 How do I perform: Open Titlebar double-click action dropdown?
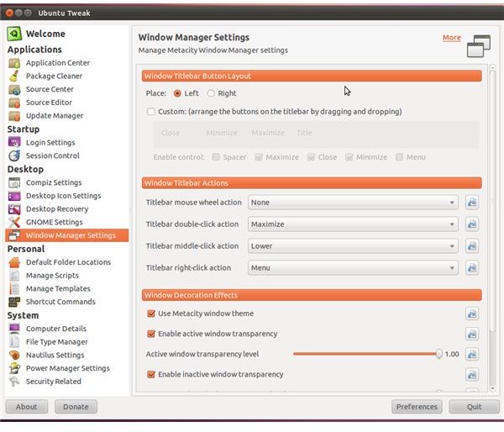click(x=353, y=224)
